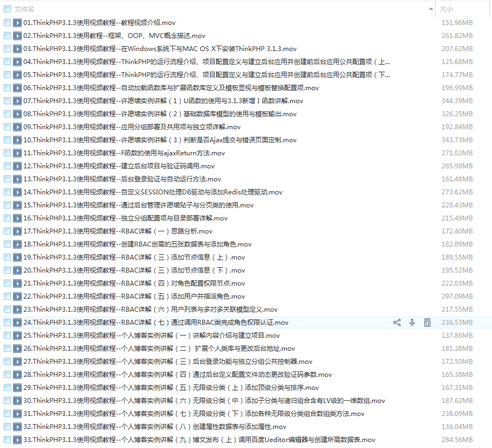Check the box for file 04 运行流程介绍（上）
The width and height of the screenshot is (492, 448).
pyautogui.click(x=7, y=62)
